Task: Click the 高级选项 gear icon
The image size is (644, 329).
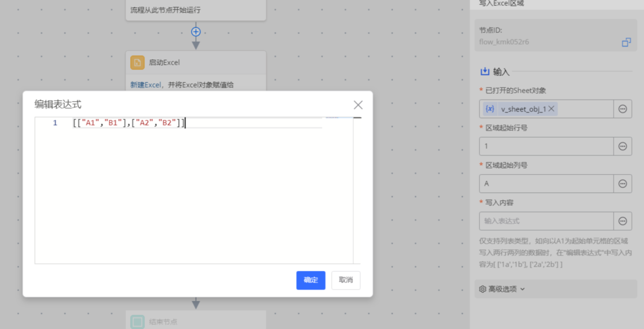Action: coord(483,289)
